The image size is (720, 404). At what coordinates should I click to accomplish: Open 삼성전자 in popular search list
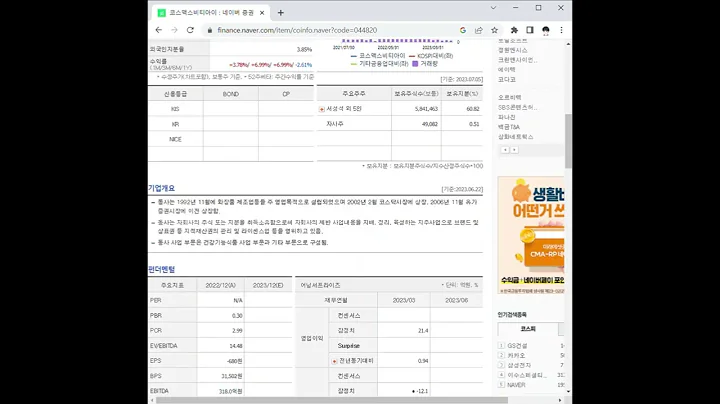tap(519, 365)
